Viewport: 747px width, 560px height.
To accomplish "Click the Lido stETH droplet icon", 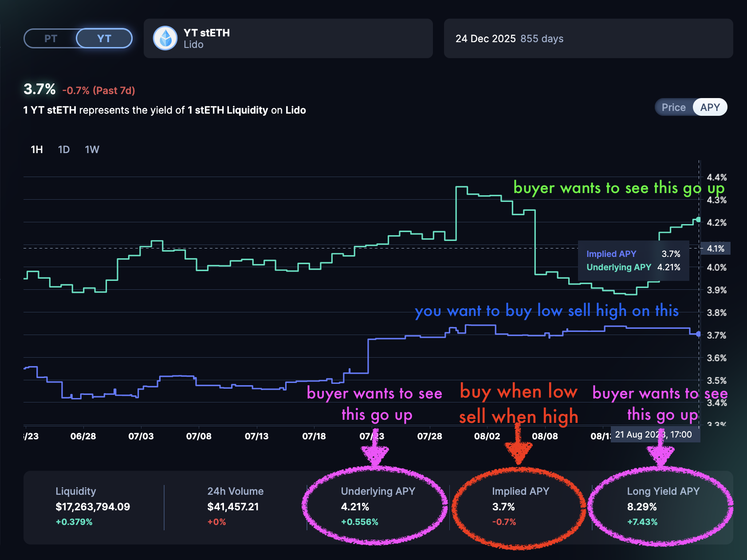I will [165, 39].
